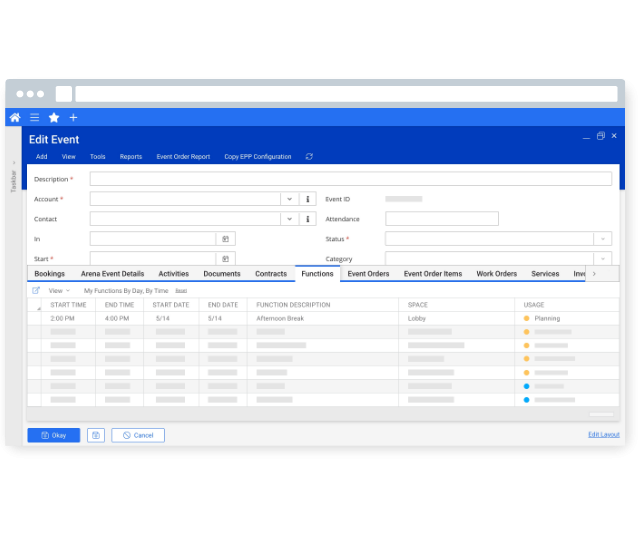Click the orange Planning usage dot
Screen dimensions: 640x540
pos(526,318)
